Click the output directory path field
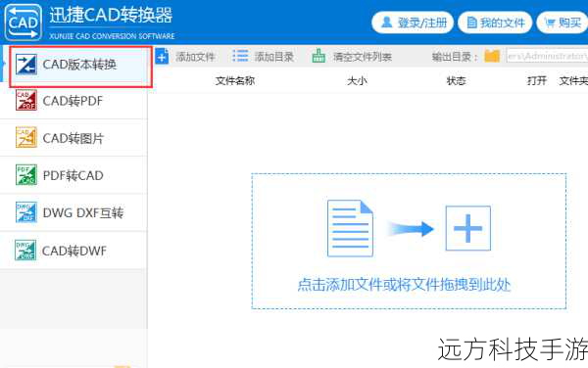The height and width of the screenshot is (368, 588). 547,56
